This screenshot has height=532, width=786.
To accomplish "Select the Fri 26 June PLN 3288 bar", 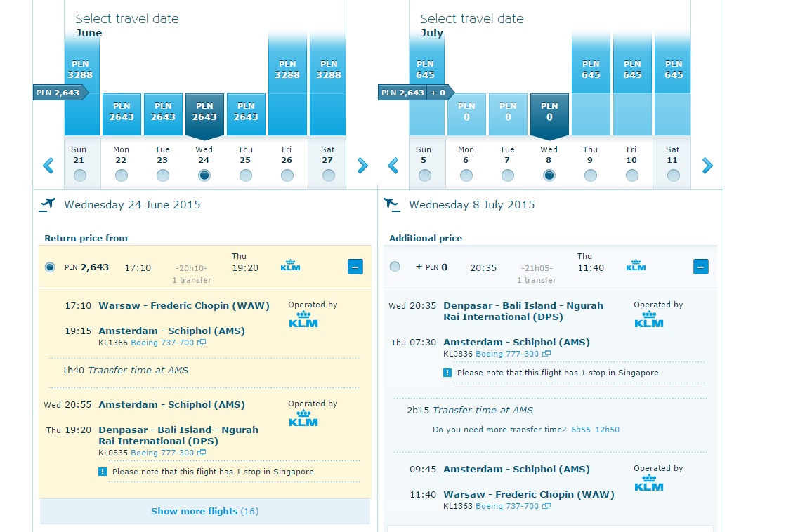I will [x=287, y=83].
